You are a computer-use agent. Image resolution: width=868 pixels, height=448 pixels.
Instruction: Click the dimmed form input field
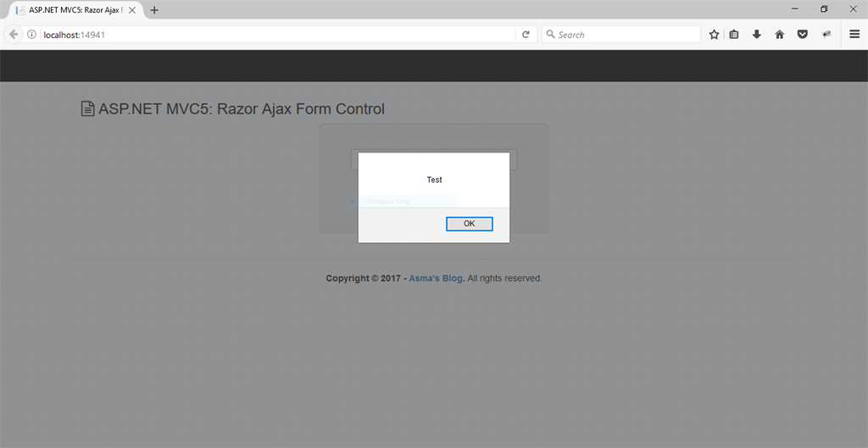434,160
